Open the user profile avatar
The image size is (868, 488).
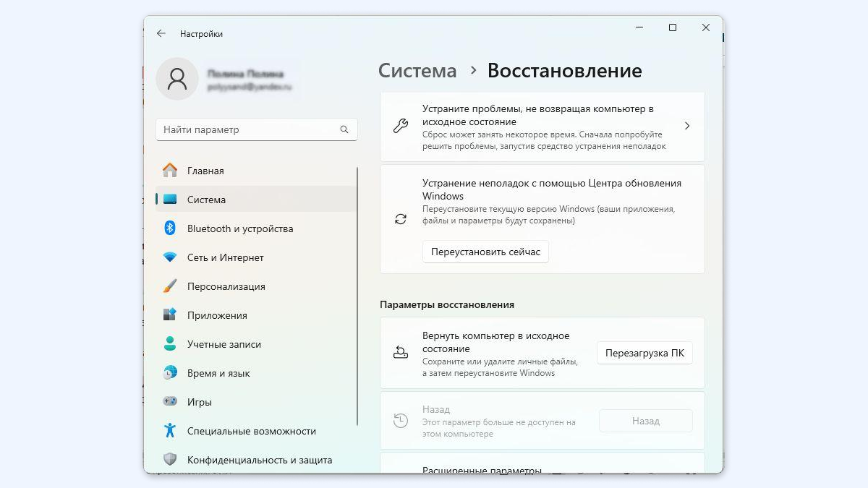[x=177, y=79]
